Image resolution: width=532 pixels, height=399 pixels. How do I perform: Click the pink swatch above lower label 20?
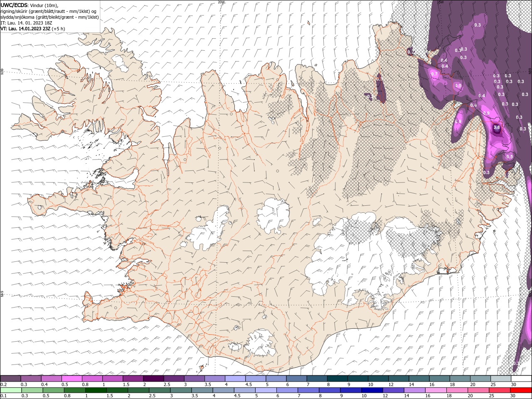pos(479,390)
